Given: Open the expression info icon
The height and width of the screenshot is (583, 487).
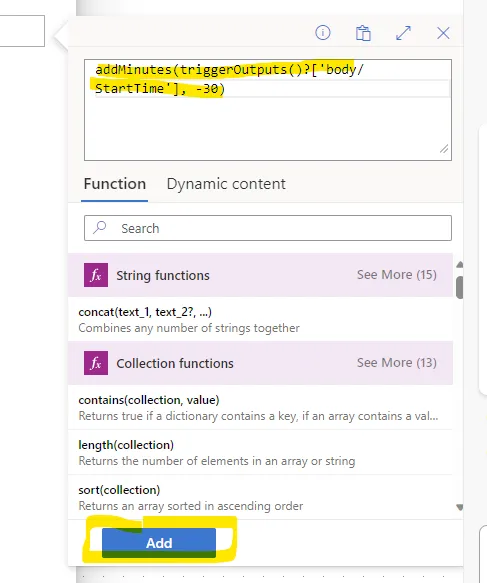Looking at the screenshot, I should point(323,33).
